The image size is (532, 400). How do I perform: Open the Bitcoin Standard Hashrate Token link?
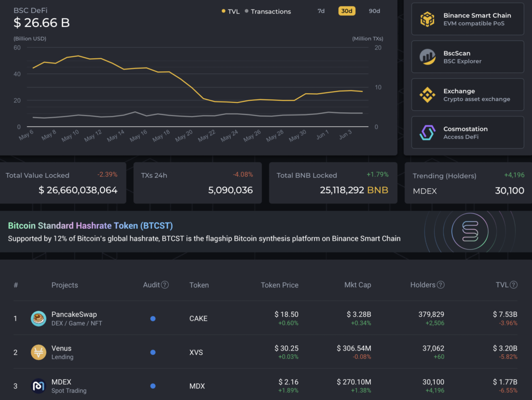click(x=90, y=226)
